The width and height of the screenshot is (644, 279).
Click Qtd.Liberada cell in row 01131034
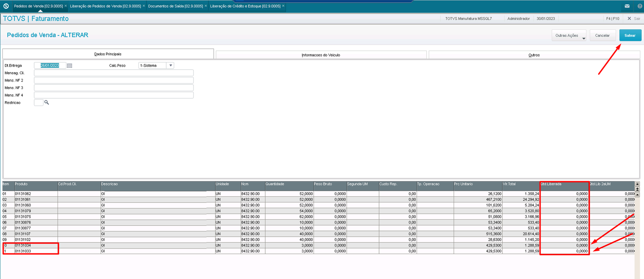coord(564,245)
